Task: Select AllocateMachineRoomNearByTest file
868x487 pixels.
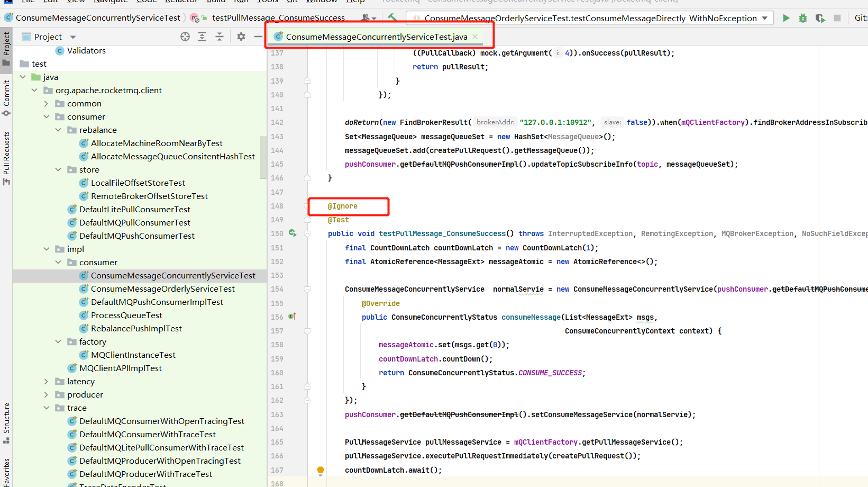Action: point(157,143)
